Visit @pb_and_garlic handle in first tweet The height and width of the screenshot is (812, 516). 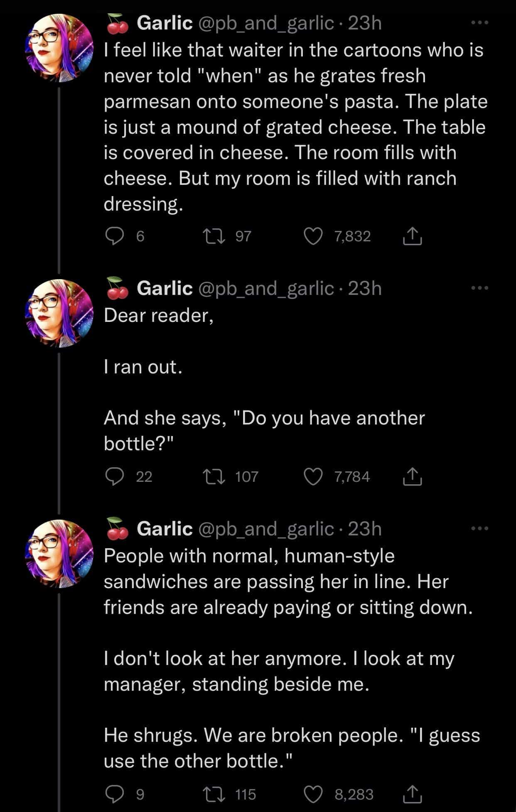266,23
